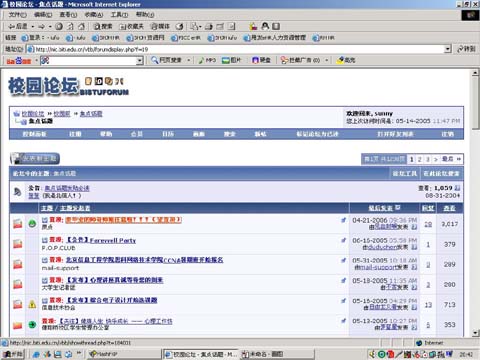The width and height of the screenshot is (480, 360).
Task: Expand the Back button history dropdown arrow
Action: click(x=33, y=26)
